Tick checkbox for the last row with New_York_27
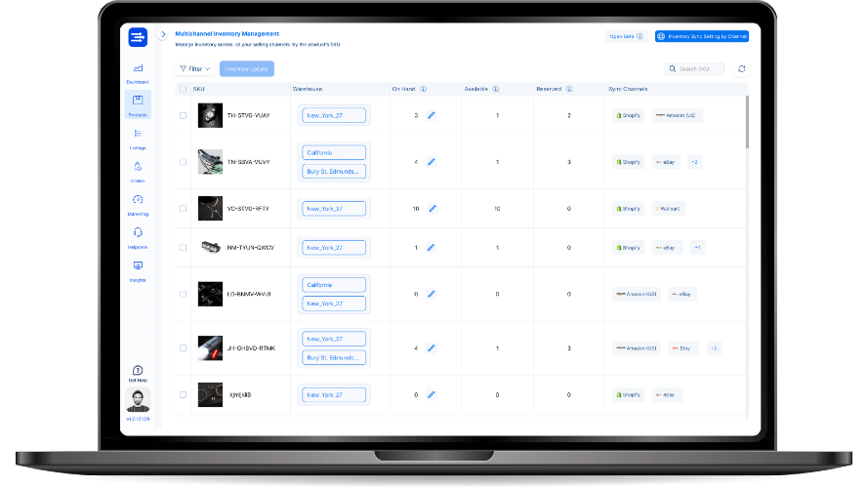This screenshot has height=488, width=868. (184, 395)
